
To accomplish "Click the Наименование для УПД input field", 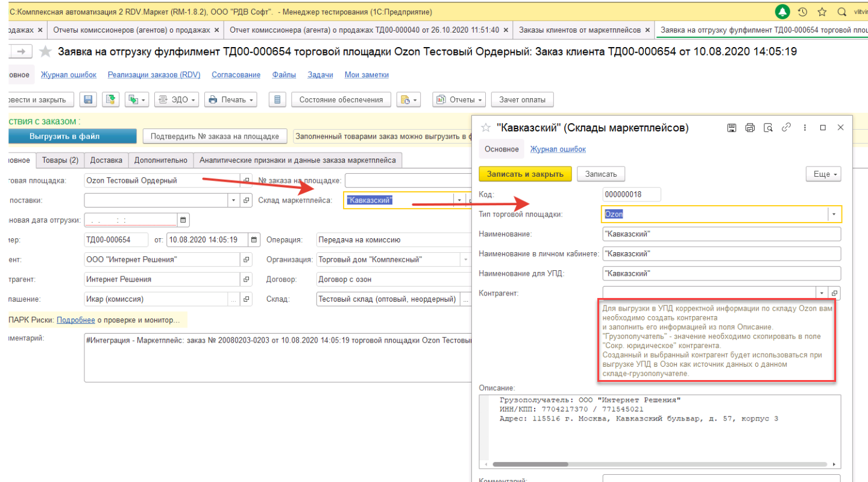I will (721, 274).
